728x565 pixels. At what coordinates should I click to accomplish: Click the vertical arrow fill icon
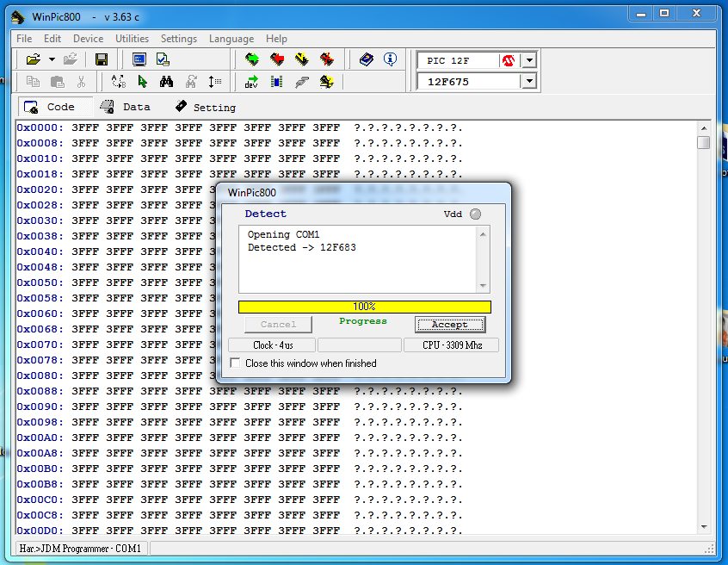214,82
